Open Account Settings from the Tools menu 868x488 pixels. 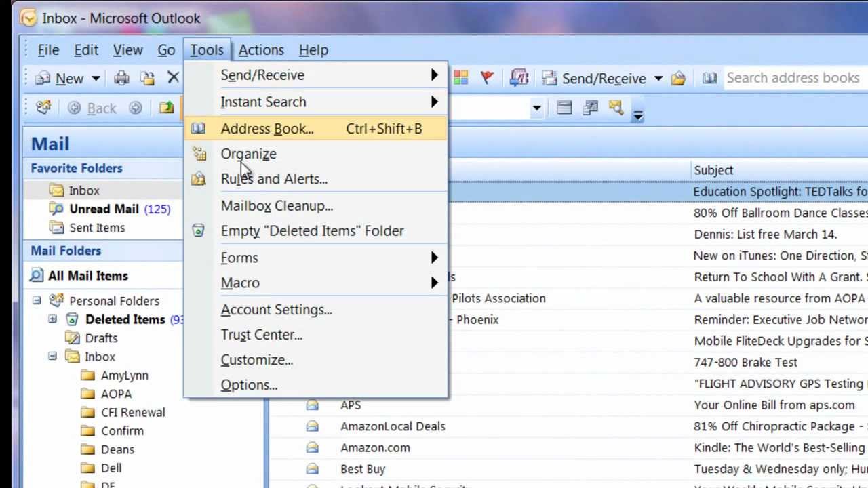click(316, 310)
